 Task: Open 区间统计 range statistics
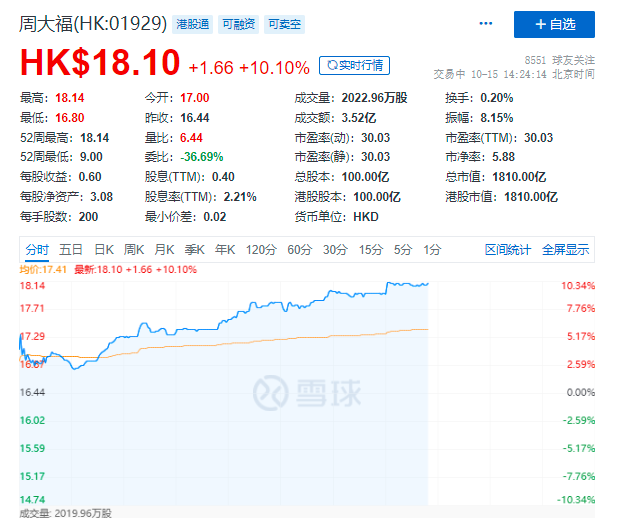[508, 250]
